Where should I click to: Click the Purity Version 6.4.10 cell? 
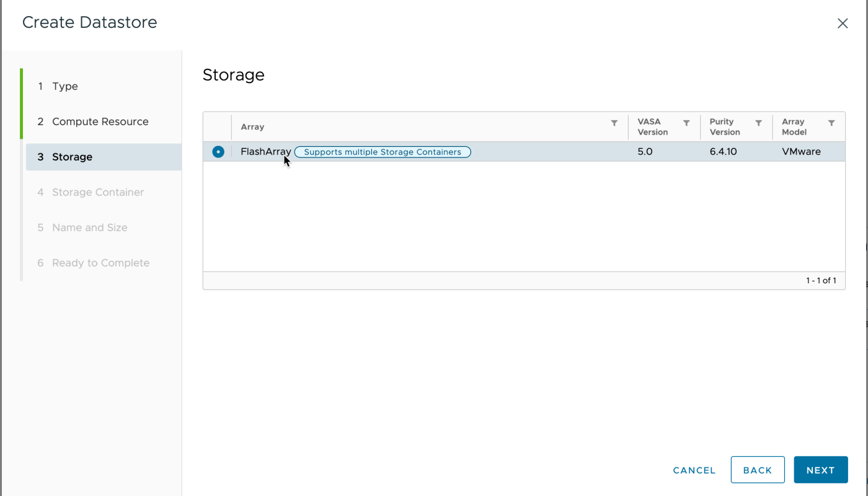point(723,152)
